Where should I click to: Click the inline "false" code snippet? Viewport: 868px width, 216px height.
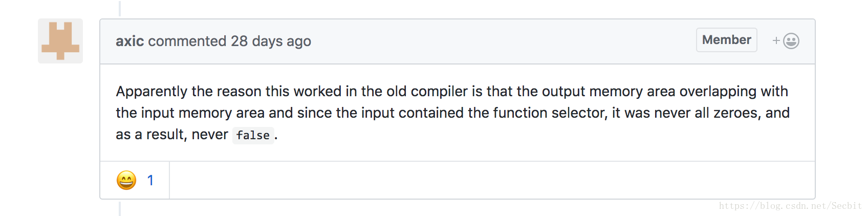(x=253, y=135)
